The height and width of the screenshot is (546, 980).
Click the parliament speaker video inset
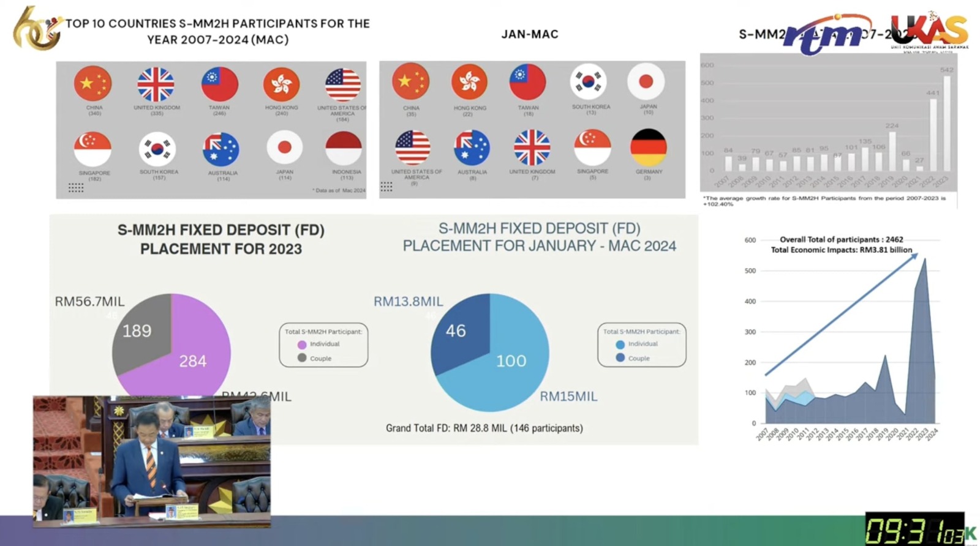point(152,462)
